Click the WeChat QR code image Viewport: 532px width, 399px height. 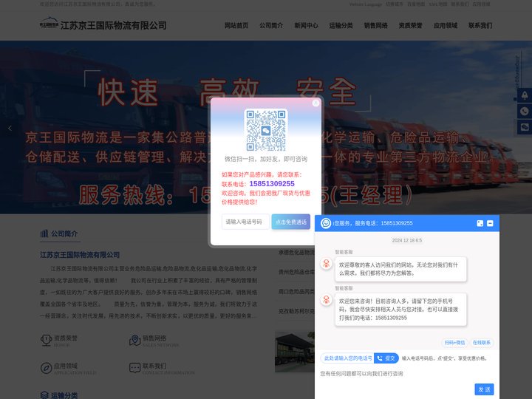266,130
